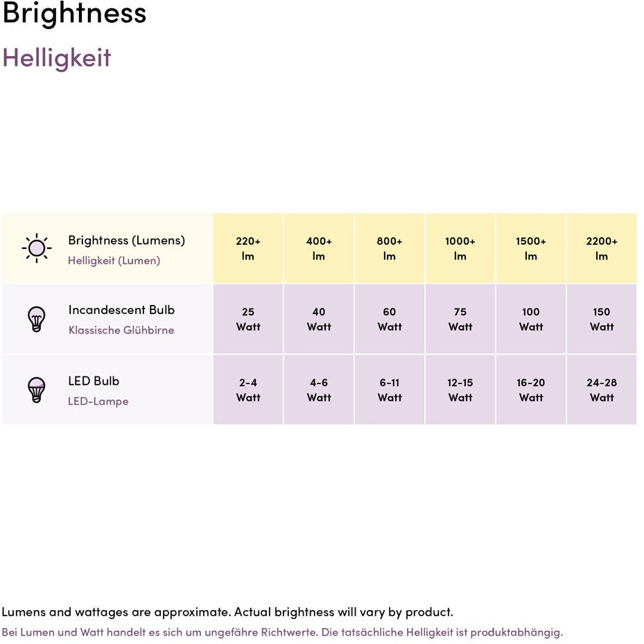Click the LED bulb icon
This screenshot has height=644, width=644.
36,390
